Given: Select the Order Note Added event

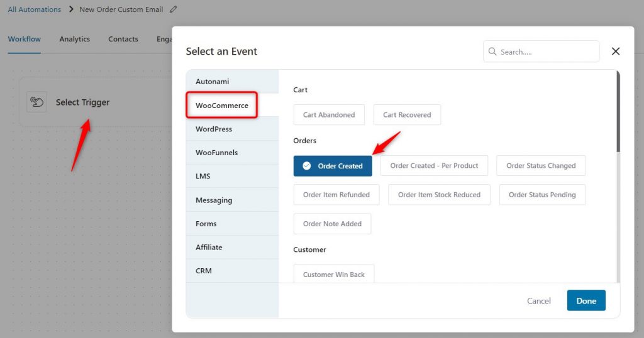Looking at the screenshot, I should pos(332,224).
